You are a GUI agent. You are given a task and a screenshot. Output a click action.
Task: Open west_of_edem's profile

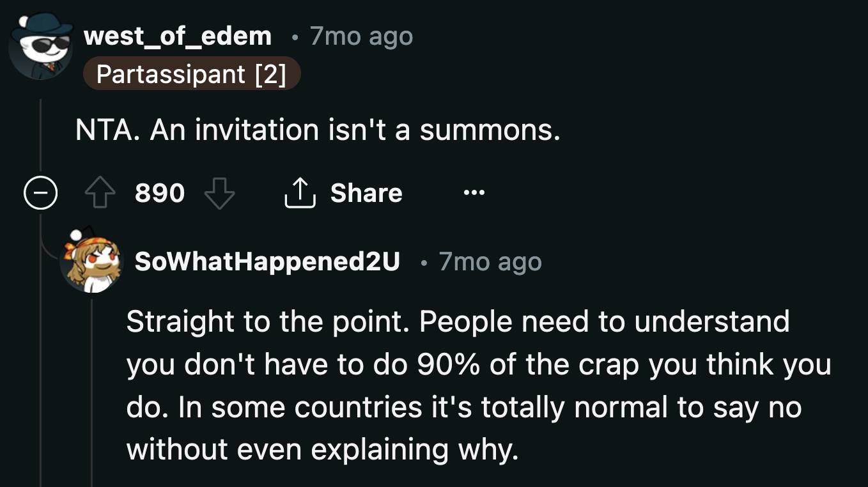[x=178, y=36]
